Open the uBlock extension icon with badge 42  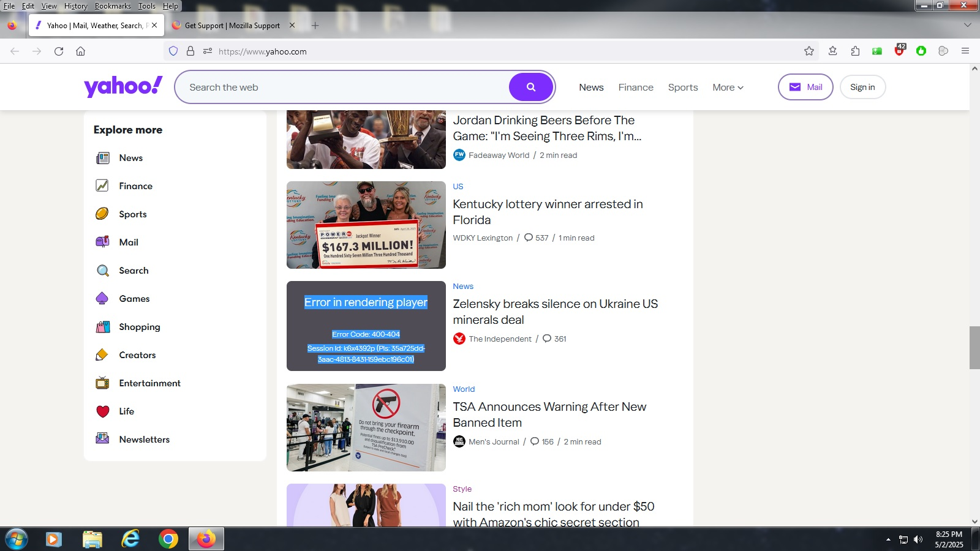899,50
